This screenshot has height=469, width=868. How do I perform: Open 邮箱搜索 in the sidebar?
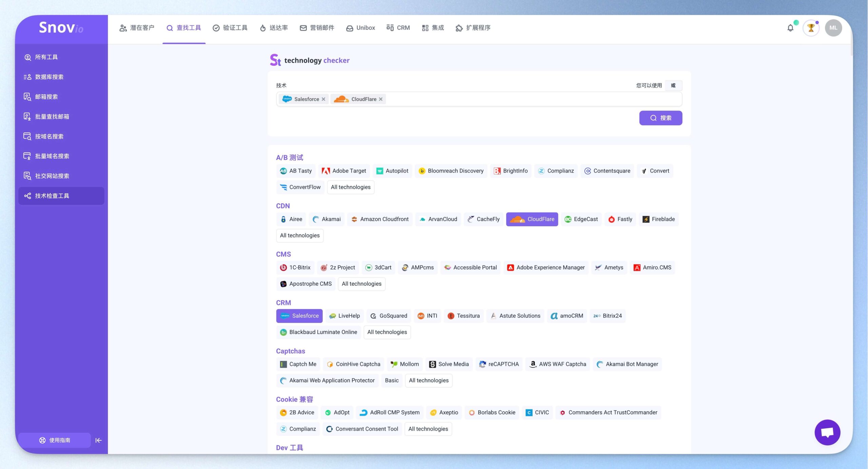(61, 97)
